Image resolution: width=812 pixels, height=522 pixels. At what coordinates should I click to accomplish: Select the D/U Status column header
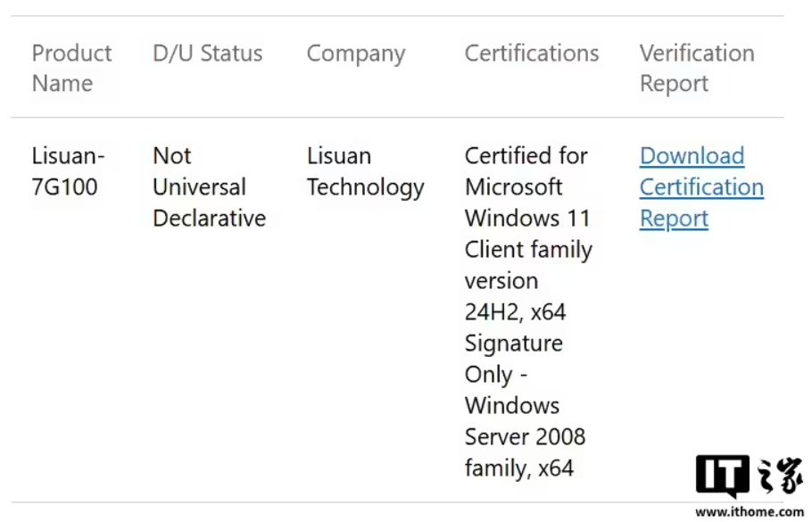(x=208, y=54)
